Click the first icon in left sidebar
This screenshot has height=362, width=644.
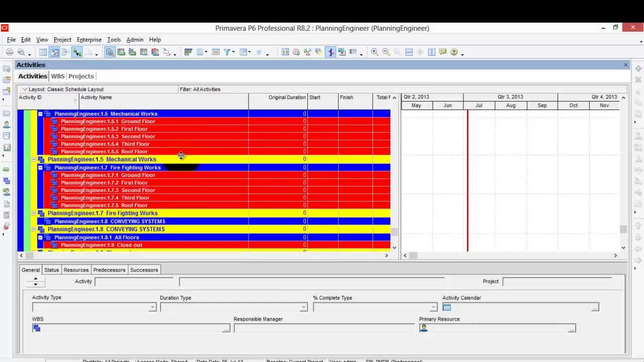pyautogui.click(x=7, y=68)
